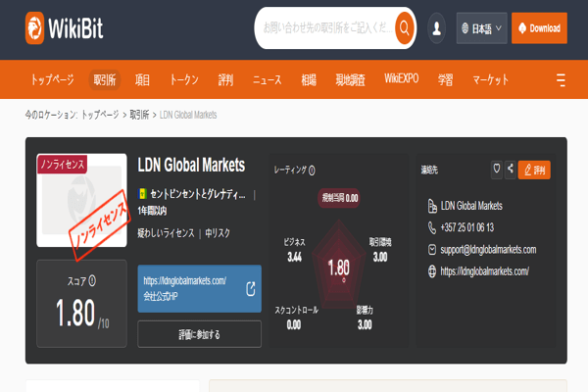Screen dimensions: 588x392
Task: Click the LDN Global Markets heading title
Action: point(191,165)
